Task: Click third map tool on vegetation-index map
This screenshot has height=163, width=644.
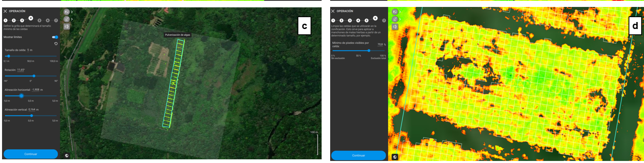Action: pos(395,27)
